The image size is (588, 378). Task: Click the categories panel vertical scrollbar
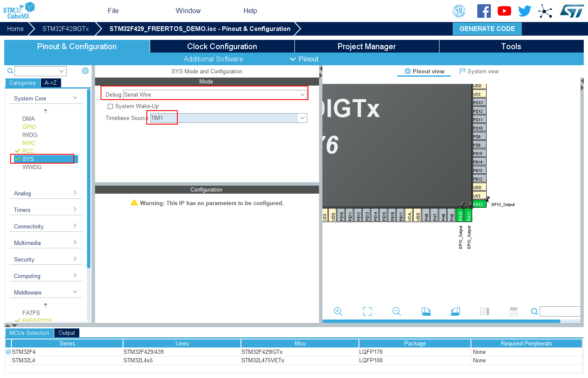(x=89, y=178)
